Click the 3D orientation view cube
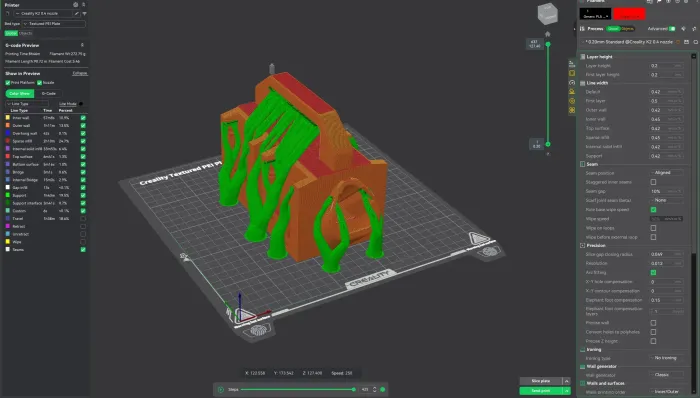 point(547,14)
